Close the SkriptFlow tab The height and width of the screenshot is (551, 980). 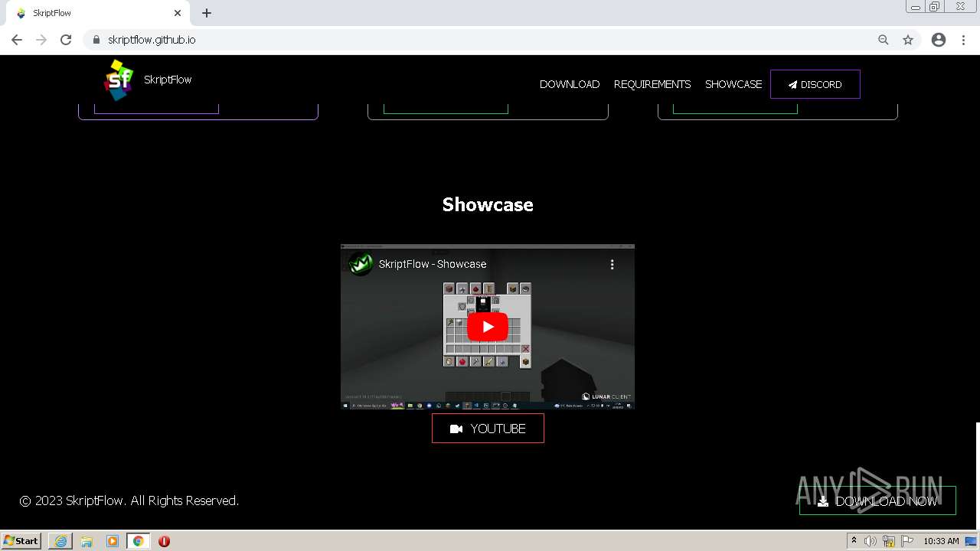pos(178,13)
